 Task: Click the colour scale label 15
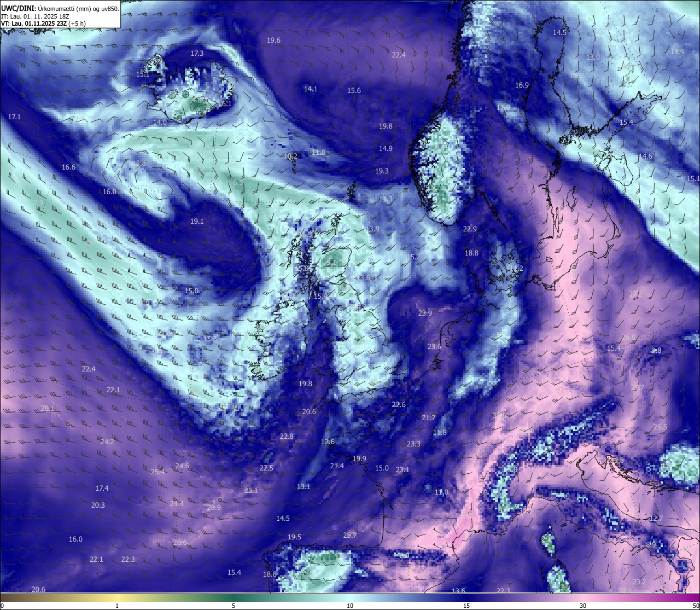[466, 606]
